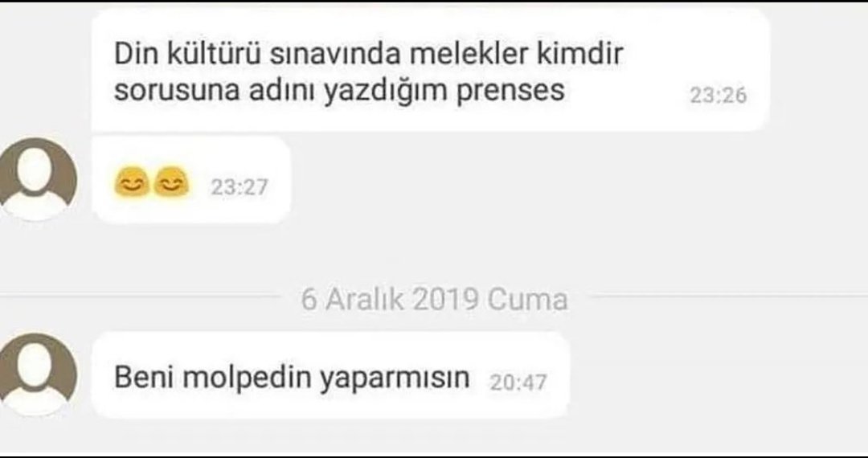Tap the avatar next to "Beni molpedin yaparmısın"
The height and width of the screenshot is (458, 868).
36,374
